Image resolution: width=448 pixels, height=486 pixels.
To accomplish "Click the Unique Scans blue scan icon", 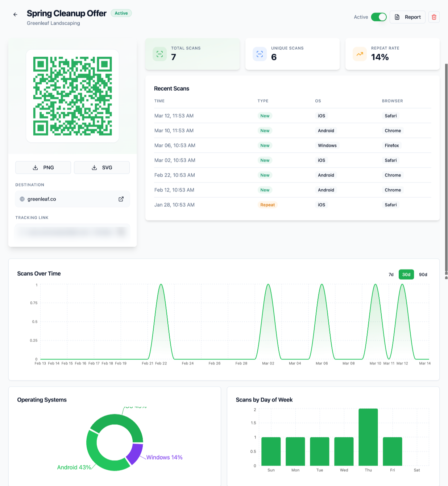I will tap(260, 54).
